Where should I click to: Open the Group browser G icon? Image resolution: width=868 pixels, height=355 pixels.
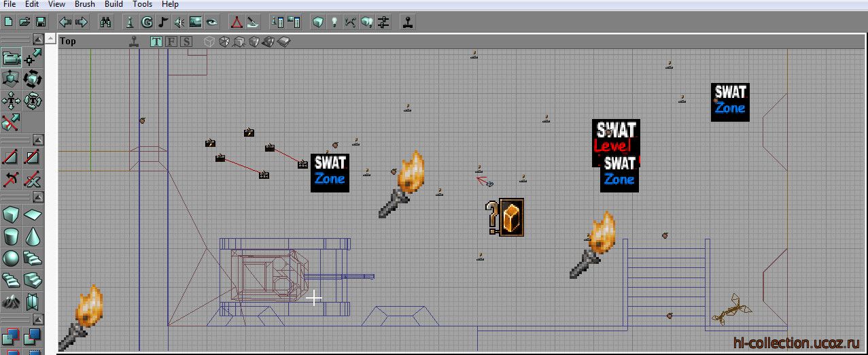[147, 22]
